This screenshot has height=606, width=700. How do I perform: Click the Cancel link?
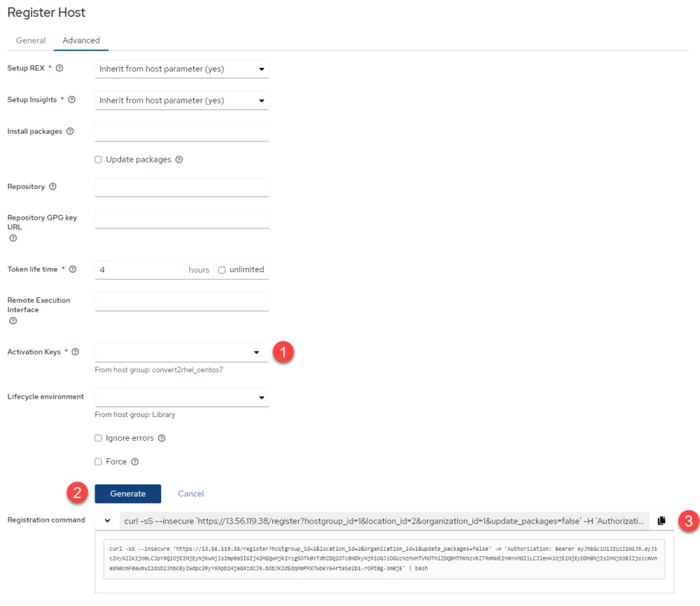pyautogui.click(x=190, y=493)
